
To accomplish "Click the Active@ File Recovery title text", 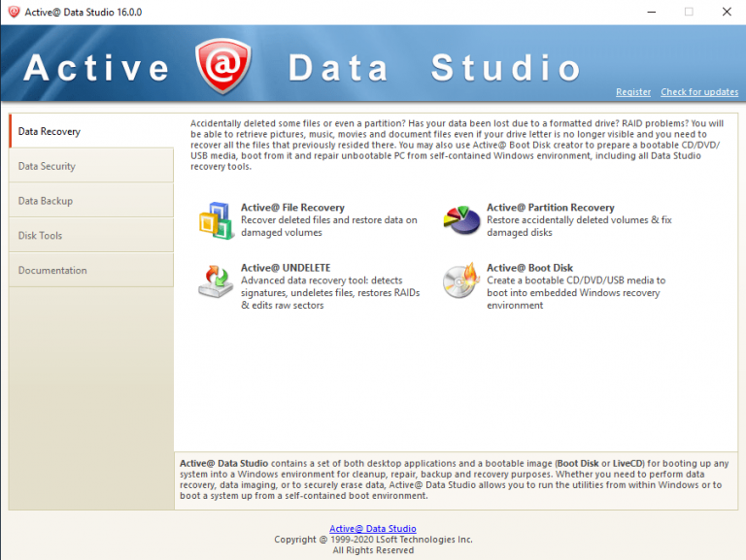I will [x=292, y=208].
